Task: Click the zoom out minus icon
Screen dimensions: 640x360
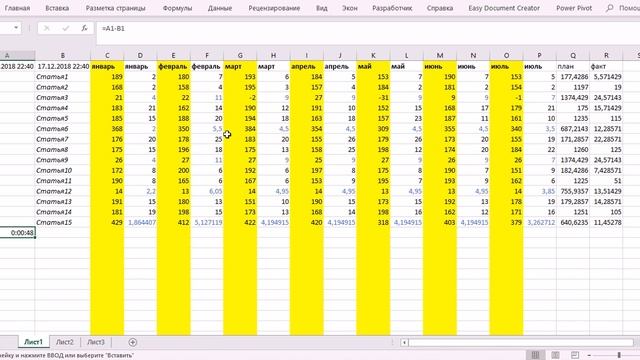Action: click(x=589, y=355)
